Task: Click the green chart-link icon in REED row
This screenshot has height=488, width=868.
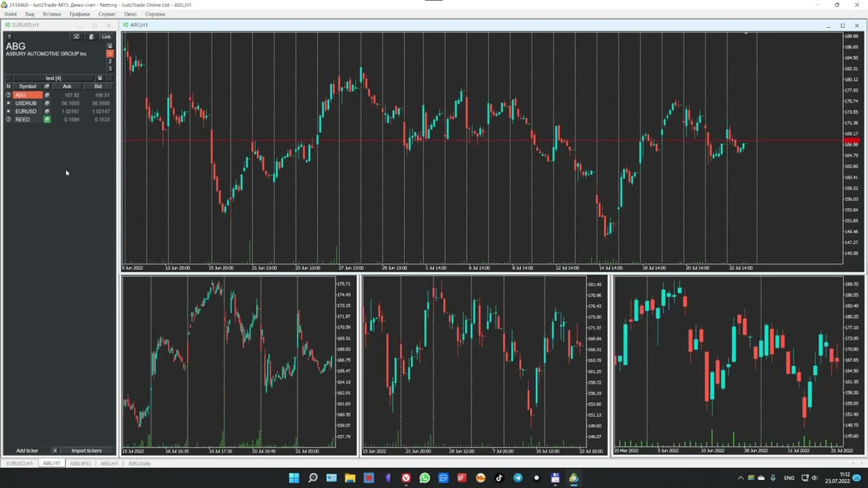Action: [47, 119]
